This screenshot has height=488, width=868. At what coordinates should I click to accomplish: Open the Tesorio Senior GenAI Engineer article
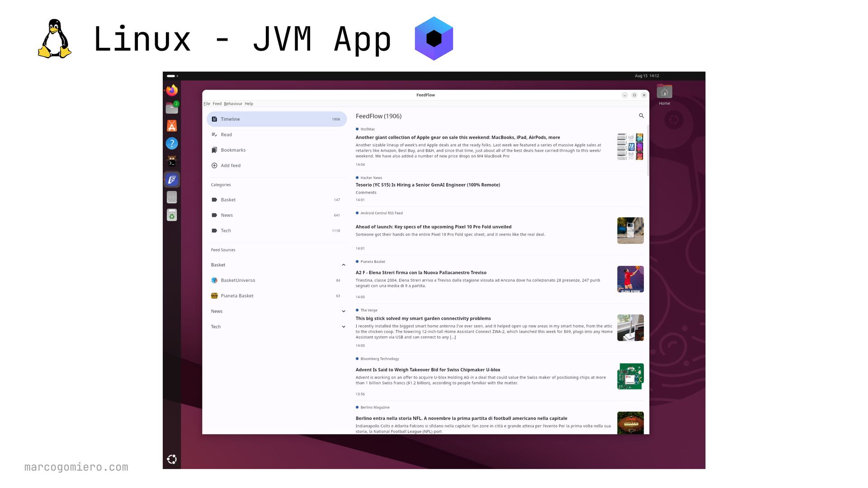428,185
